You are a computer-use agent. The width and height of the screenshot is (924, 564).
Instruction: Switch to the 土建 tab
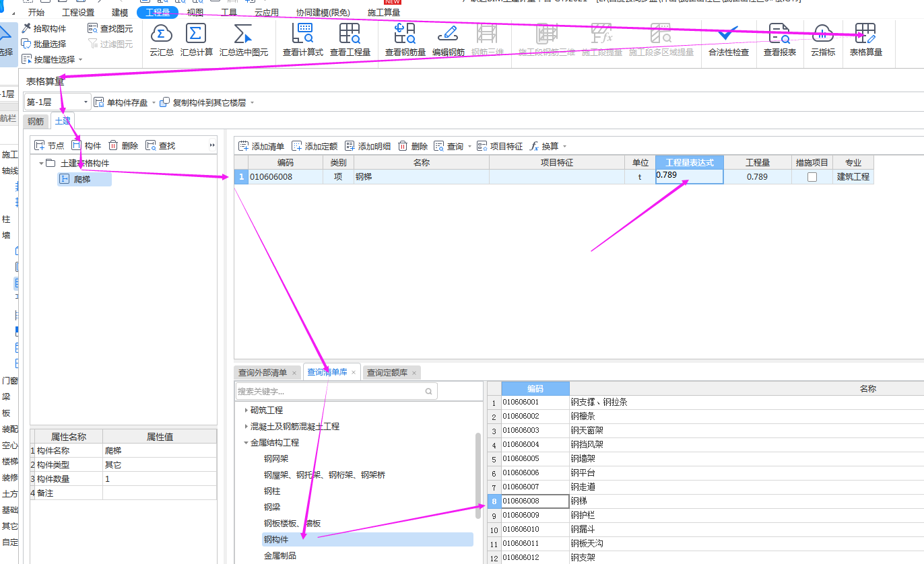[63, 120]
